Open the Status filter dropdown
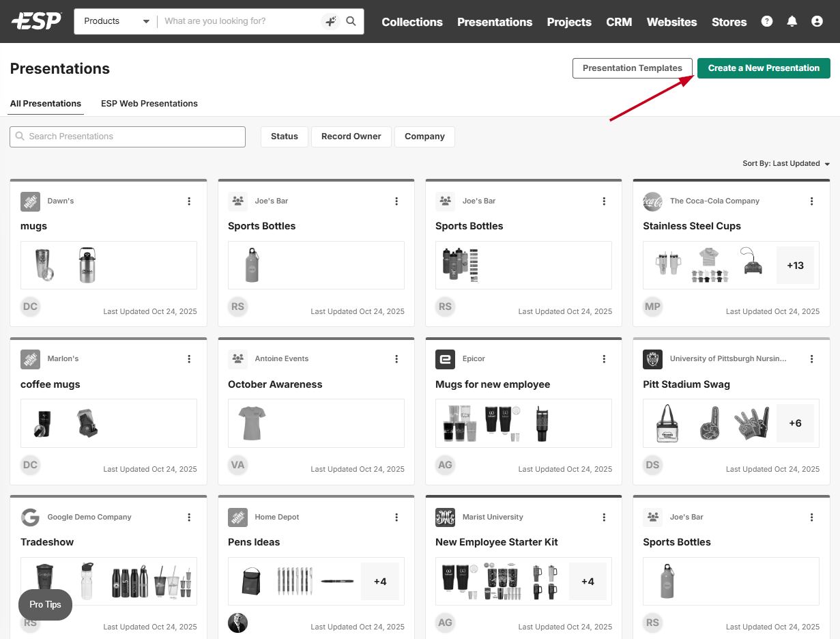Viewport: 840px width, 639px height. [284, 137]
